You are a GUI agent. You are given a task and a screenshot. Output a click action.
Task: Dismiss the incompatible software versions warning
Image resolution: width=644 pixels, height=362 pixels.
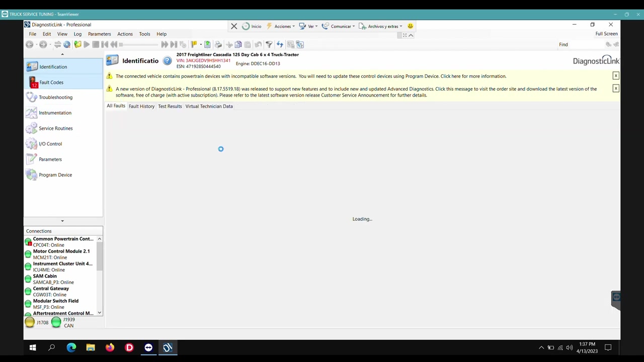(x=615, y=76)
